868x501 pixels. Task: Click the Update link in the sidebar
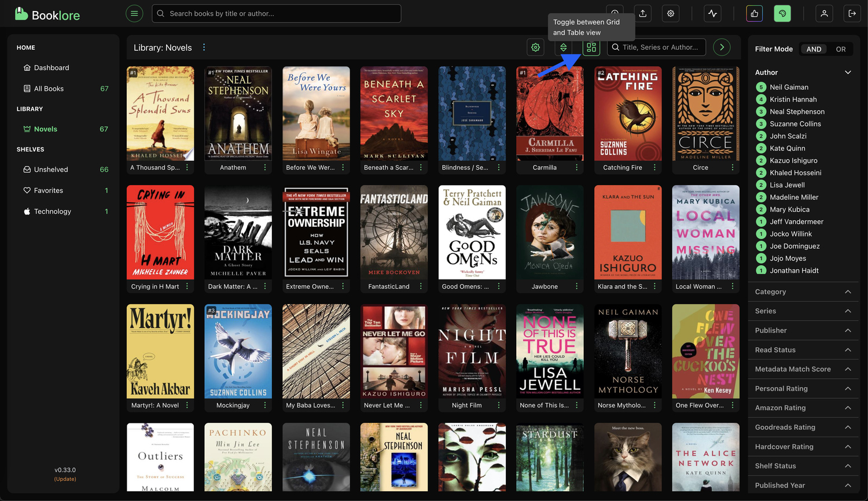pos(65,478)
